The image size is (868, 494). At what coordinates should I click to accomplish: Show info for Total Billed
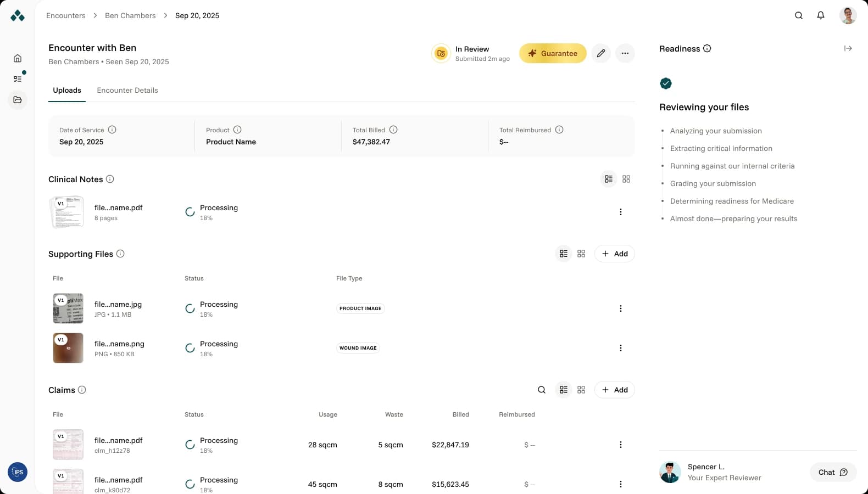point(393,130)
